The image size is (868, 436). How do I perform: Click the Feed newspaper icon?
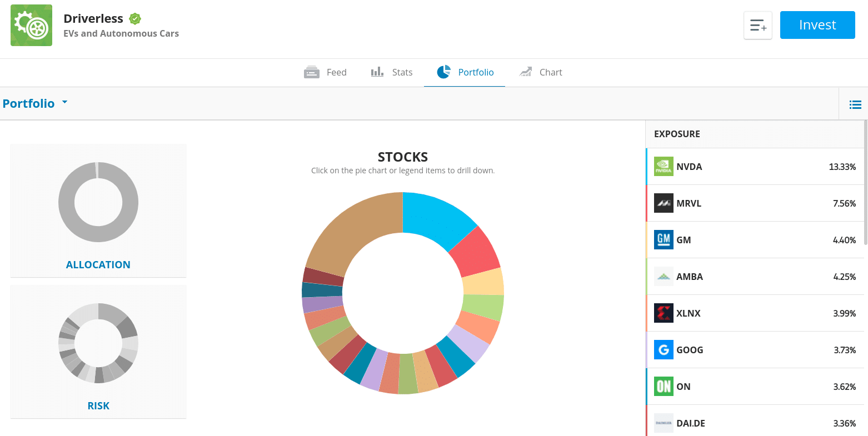[x=312, y=72]
